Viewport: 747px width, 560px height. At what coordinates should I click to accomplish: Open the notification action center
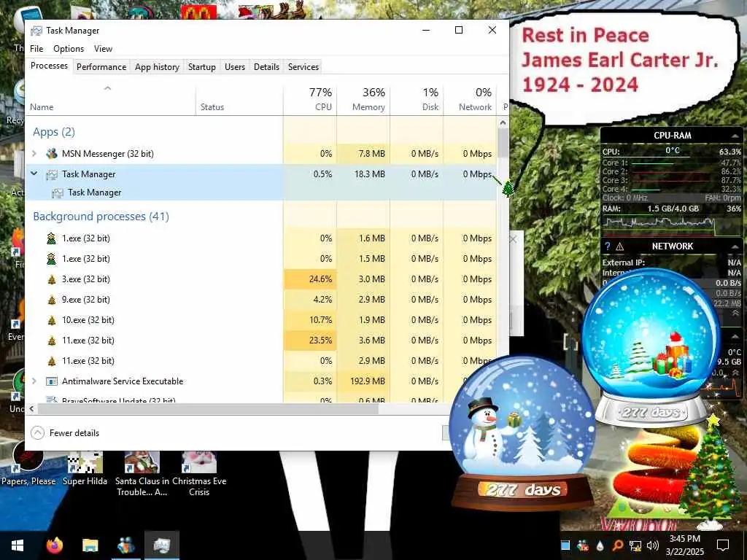tap(723, 545)
